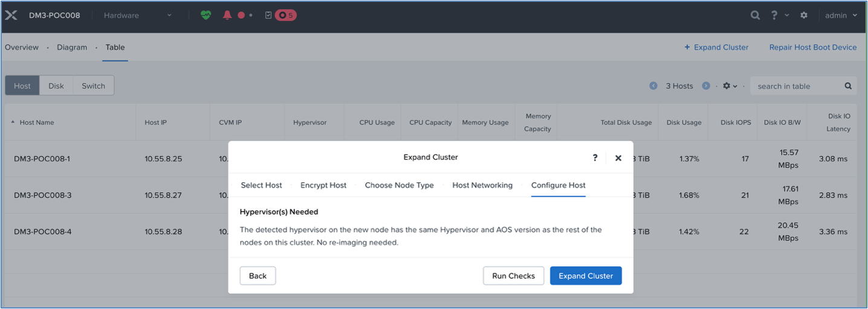Viewport: 868px width, 309px height.
Task: Go to previous hosts page arrow
Action: click(x=653, y=86)
